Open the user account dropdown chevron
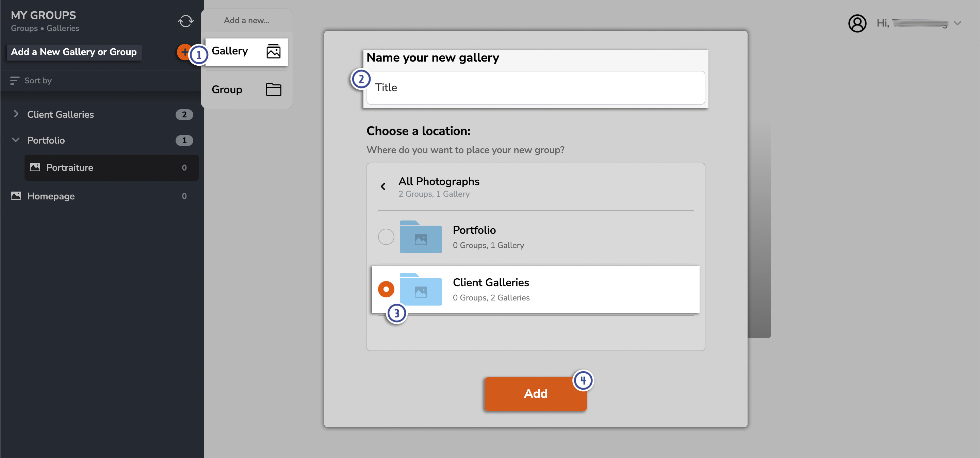Viewport: 980px width, 458px height. pos(957,23)
